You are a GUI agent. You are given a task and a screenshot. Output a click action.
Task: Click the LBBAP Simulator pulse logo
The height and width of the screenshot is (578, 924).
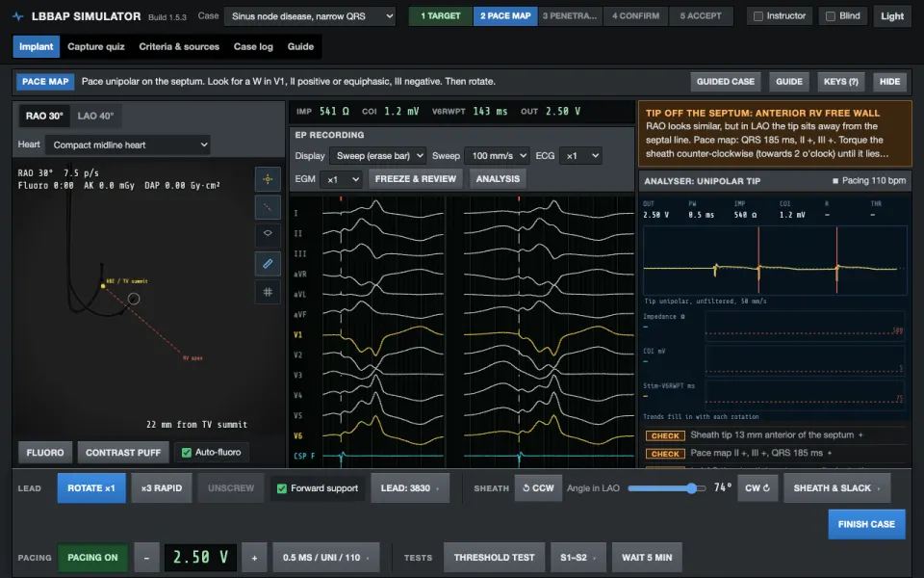click(x=18, y=16)
